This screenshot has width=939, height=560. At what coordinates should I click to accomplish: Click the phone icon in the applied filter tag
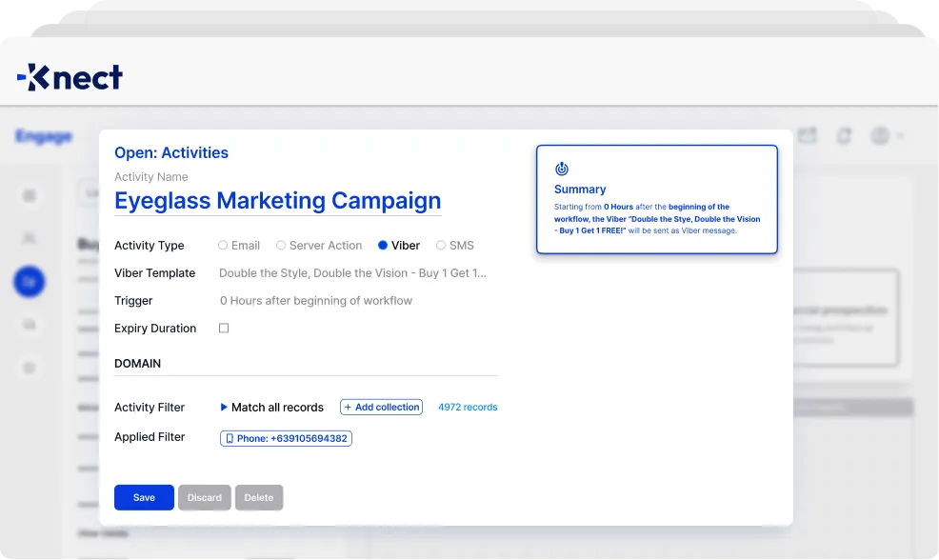pos(230,439)
